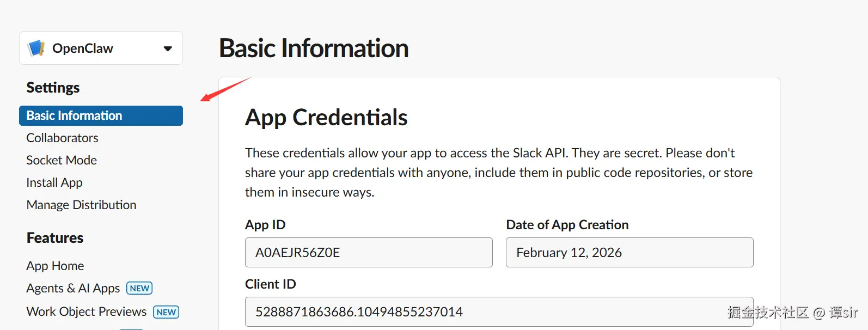This screenshot has width=868, height=330.
Task: Click the App ID field
Action: [x=368, y=253]
